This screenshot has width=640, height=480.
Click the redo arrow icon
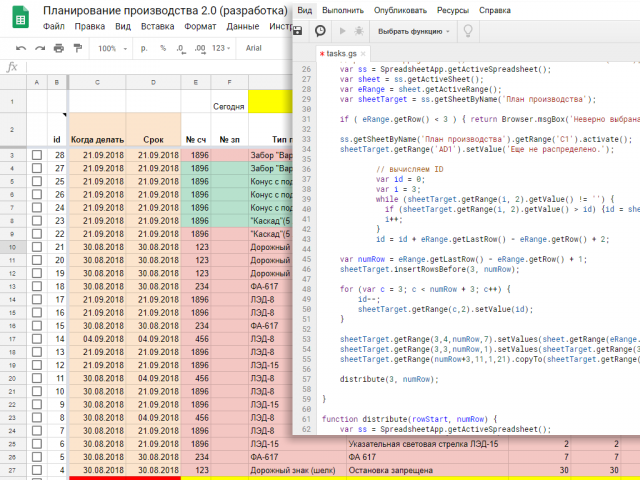[40, 48]
